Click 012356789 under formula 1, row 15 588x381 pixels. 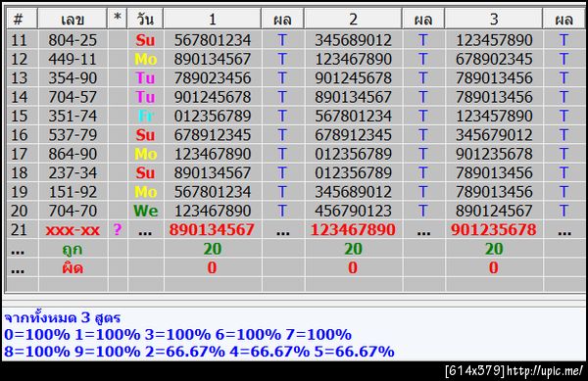pos(213,116)
